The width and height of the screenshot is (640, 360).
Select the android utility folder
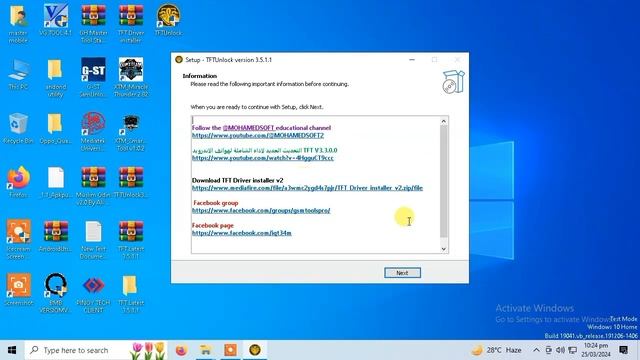[56, 78]
